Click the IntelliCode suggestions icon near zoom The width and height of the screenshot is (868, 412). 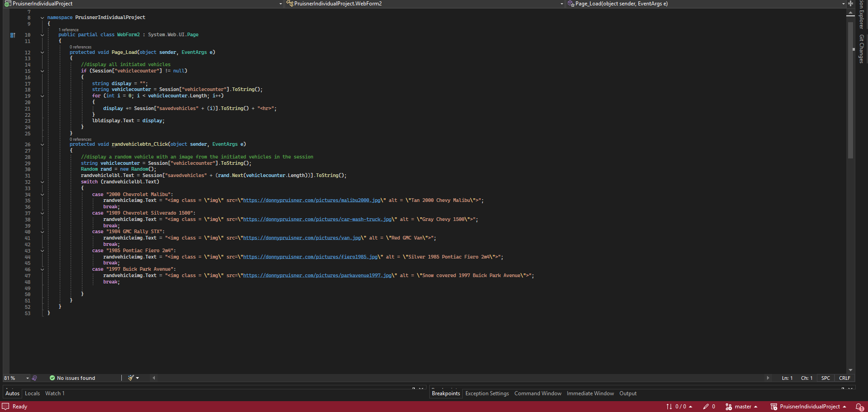tap(34, 378)
